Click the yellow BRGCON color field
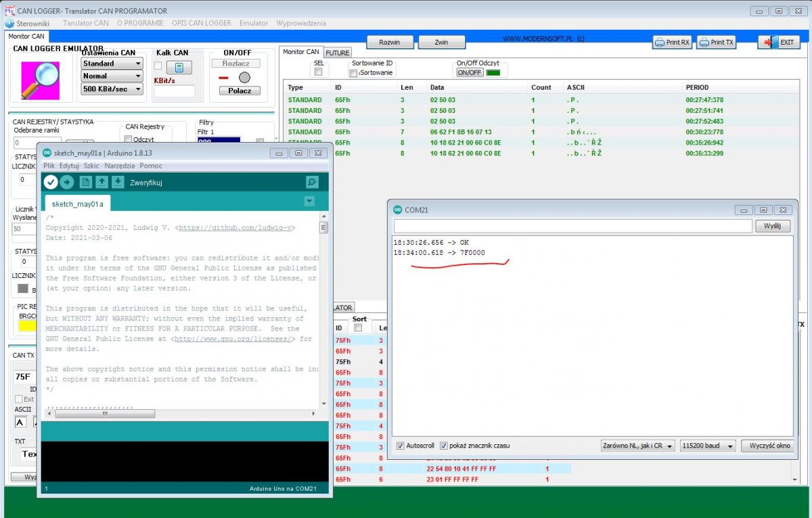812x518 pixels. (x=27, y=327)
